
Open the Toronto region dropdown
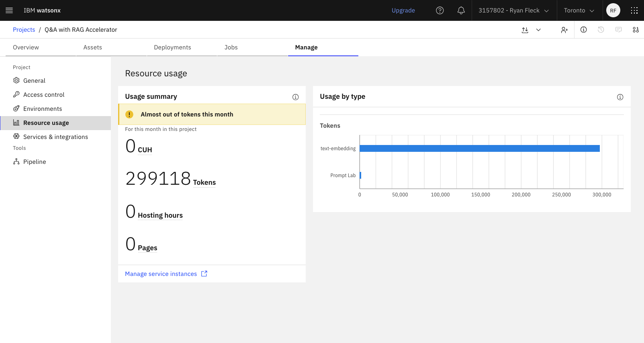click(579, 10)
